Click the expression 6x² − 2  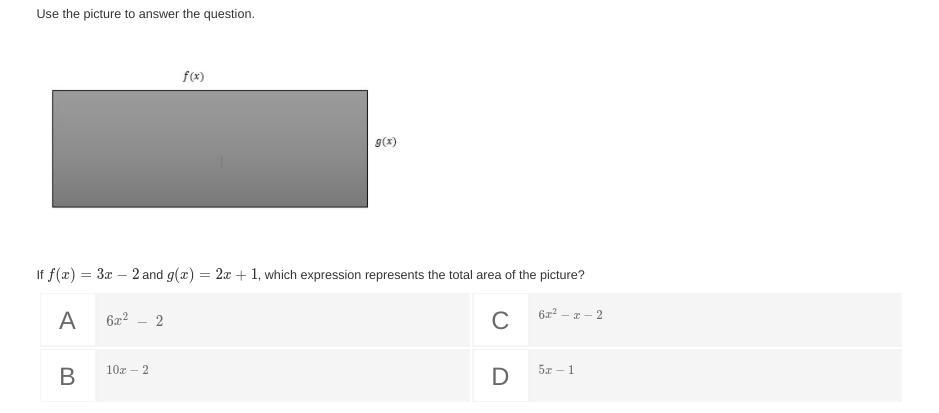[134, 321]
